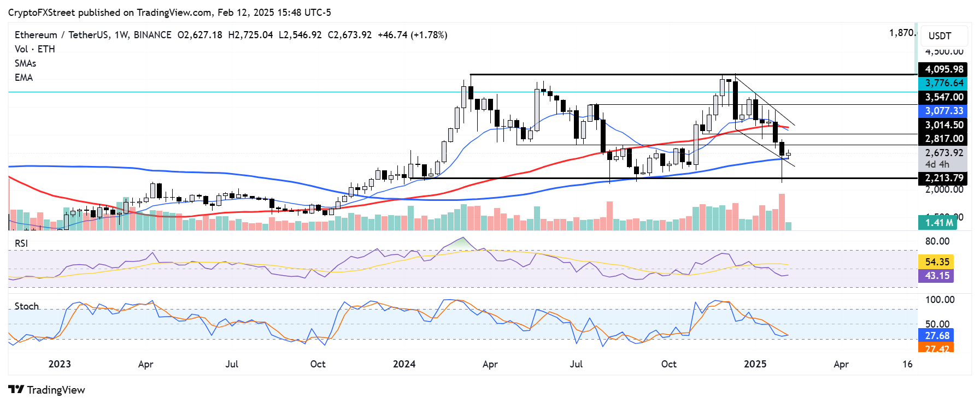Select the EMA indicator legend
This screenshot has width=980, height=404.
pyautogui.click(x=24, y=78)
